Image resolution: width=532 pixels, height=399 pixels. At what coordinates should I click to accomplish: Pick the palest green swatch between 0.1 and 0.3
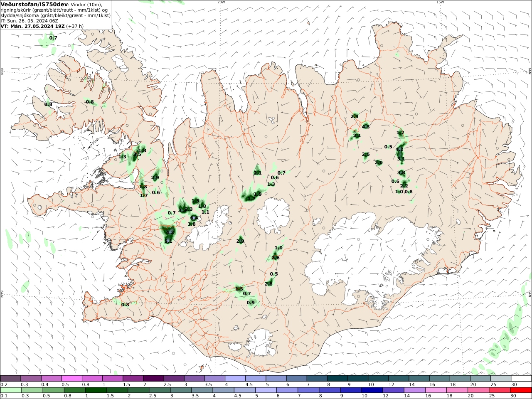pos(11,390)
